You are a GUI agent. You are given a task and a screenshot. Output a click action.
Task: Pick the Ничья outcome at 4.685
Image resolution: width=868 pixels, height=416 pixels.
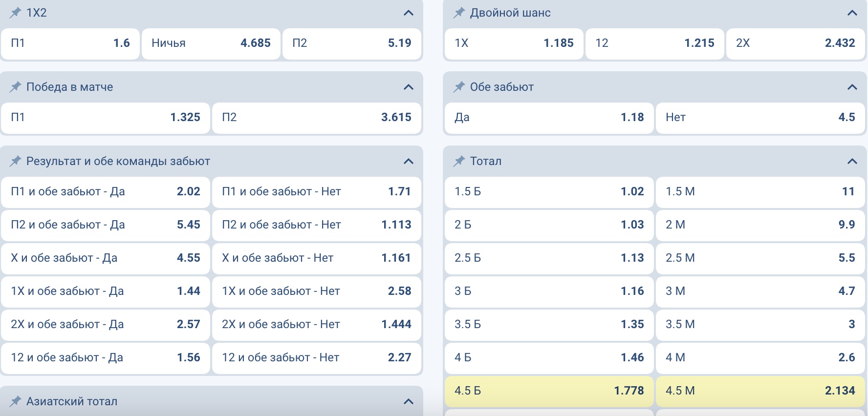point(211,43)
